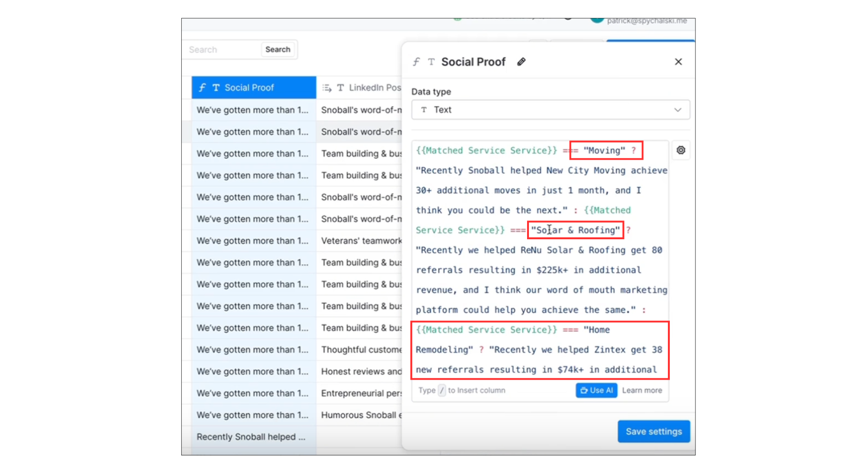Click the list icon in LinkedIn Post column header
This screenshot has height=466, width=868.
point(327,88)
